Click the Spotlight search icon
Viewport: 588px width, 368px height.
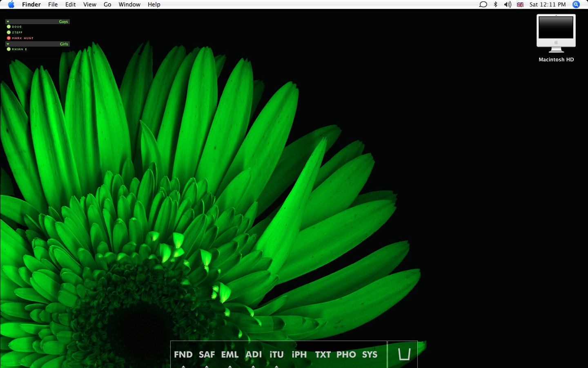[576, 4]
